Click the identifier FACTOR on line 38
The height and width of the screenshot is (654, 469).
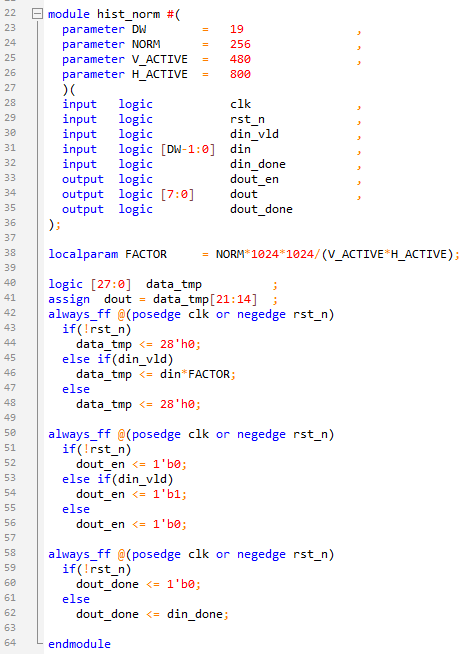click(146, 254)
